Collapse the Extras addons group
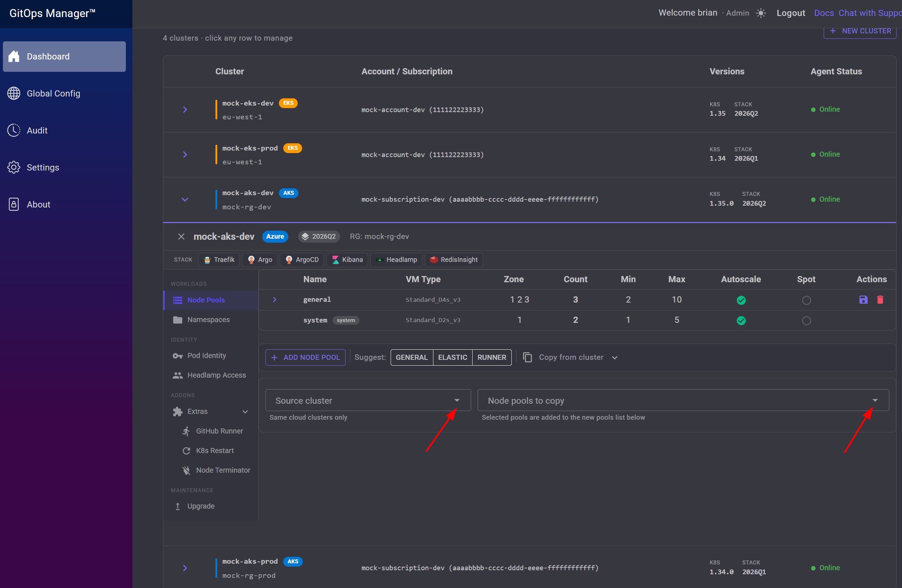This screenshot has width=902, height=588. coord(245,412)
